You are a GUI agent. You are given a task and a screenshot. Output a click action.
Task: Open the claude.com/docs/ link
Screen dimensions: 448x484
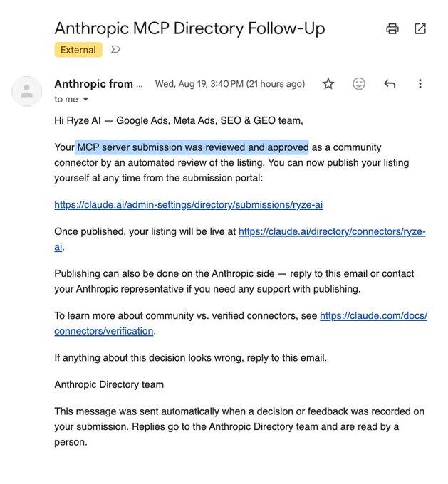[373, 315]
